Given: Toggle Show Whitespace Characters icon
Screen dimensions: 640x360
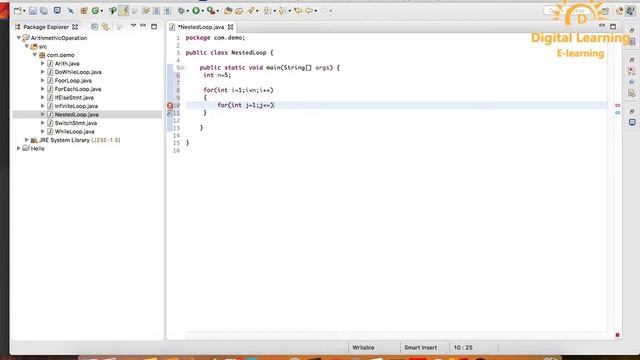Looking at the screenshot, I should 167,11.
